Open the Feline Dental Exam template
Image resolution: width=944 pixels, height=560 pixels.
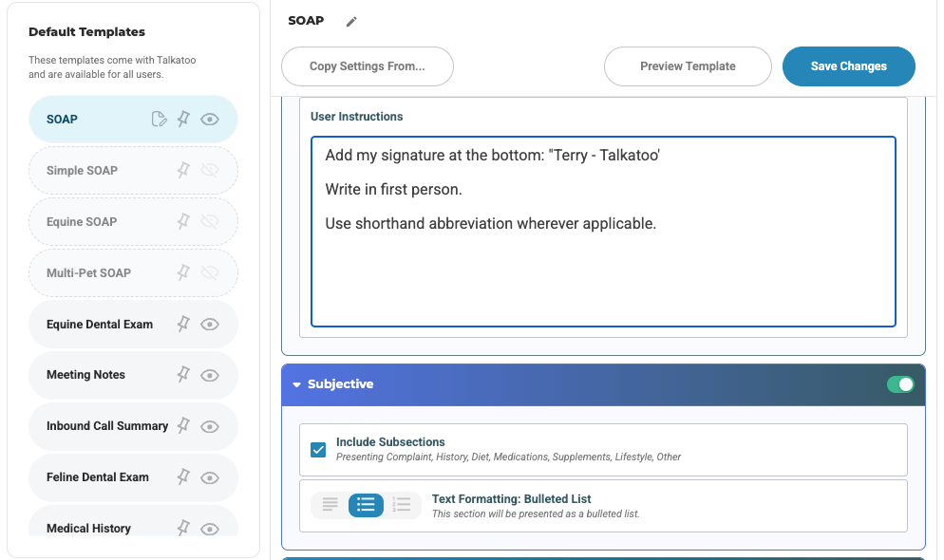click(133, 477)
